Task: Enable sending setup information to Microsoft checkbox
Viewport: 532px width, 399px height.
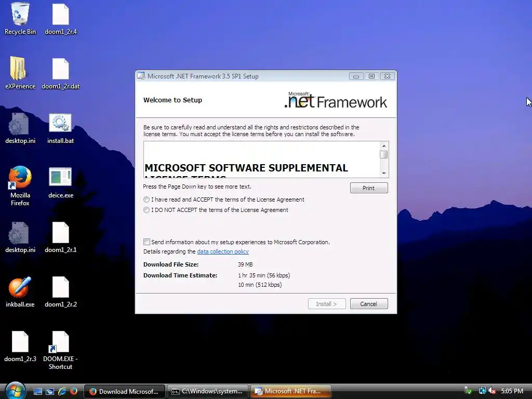Action: (x=147, y=242)
